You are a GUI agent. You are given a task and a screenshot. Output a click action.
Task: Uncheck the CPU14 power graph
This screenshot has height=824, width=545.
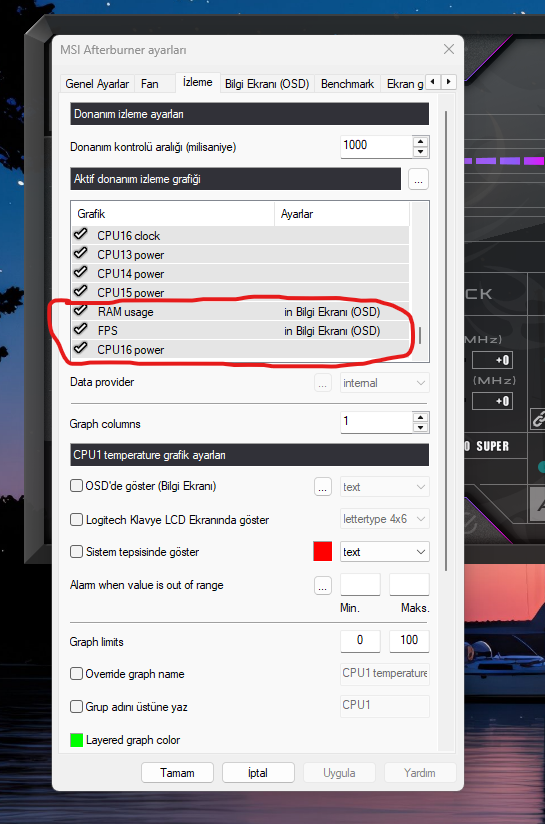[80, 272]
